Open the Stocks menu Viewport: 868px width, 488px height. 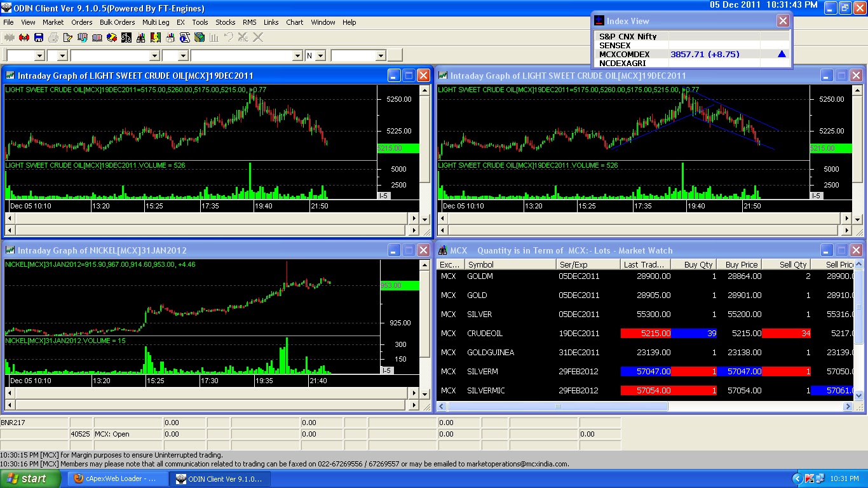point(226,22)
